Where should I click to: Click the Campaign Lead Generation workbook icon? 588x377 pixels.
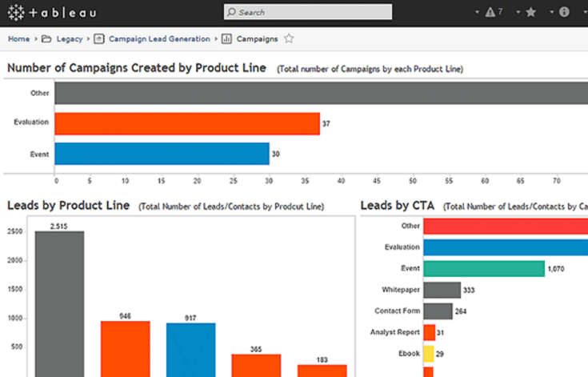point(99,38)
